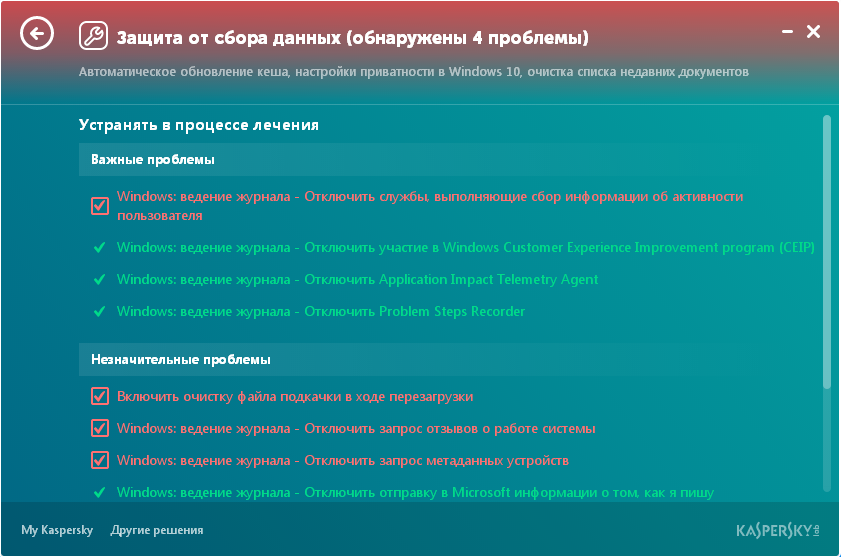
Task: Uncheck disabling device metadata requests
Action: tap(100, 460)
